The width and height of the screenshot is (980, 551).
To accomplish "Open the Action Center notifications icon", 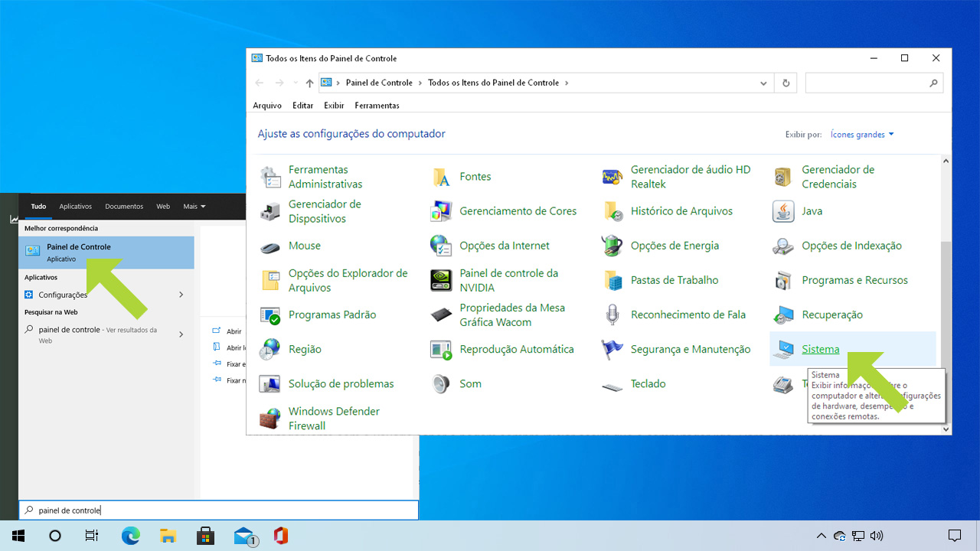I will 955,536.
